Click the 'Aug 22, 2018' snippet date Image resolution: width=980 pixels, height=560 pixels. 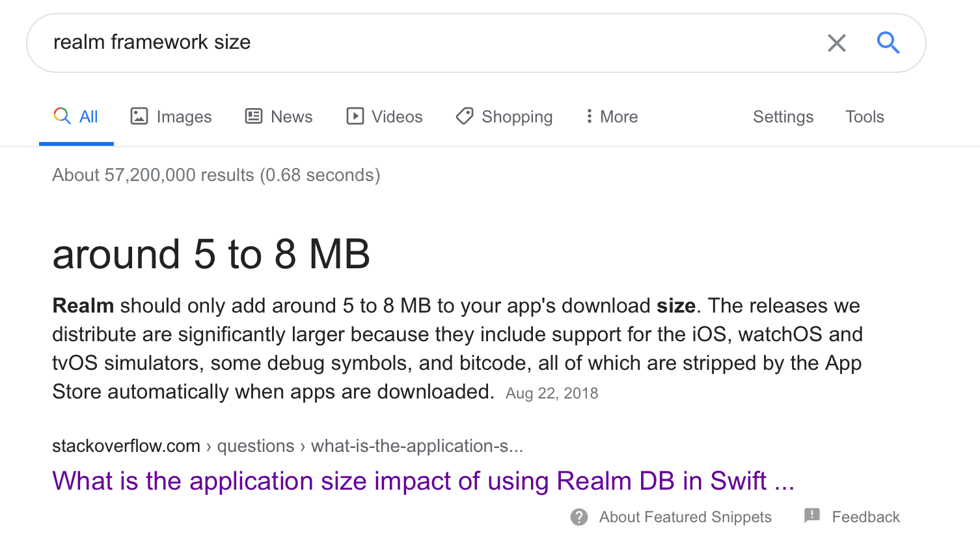click(x=552, y=393)
